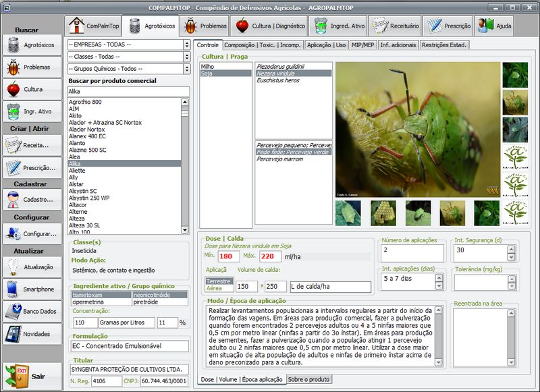Click the Int. aplicações up arrow
The image size is (540, 392).
click(x=439, y=278)
